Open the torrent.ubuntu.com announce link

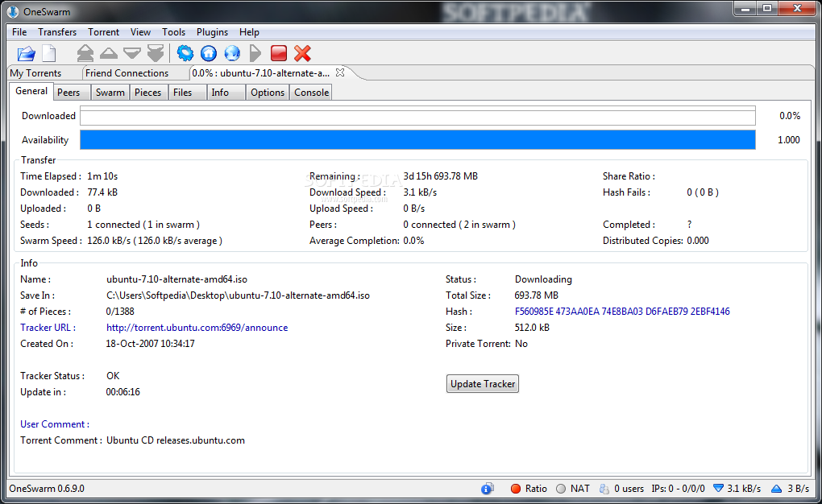(x=197, y=328)
